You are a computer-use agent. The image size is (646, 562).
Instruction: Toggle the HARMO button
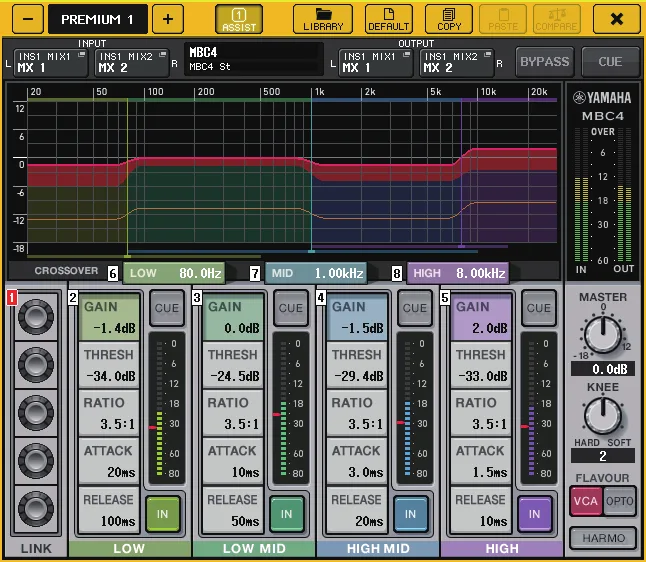click(603, 538)
